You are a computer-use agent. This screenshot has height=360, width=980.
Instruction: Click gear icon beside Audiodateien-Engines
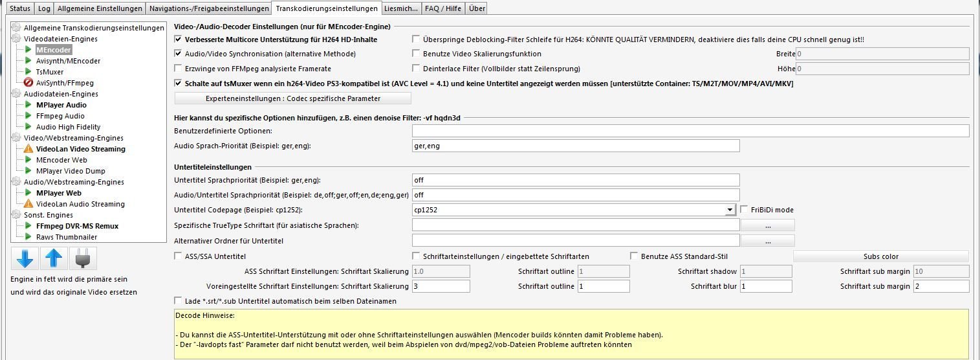[17, 94]
